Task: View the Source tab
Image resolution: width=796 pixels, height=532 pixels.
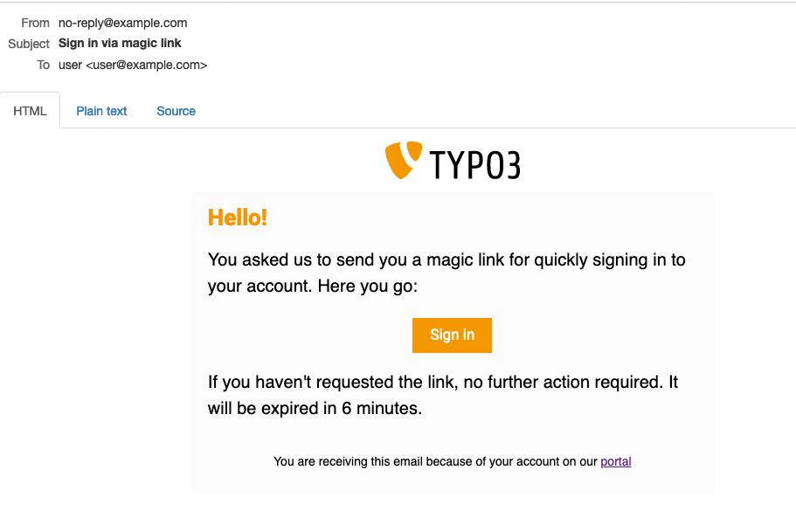Action: coord(176,111)
